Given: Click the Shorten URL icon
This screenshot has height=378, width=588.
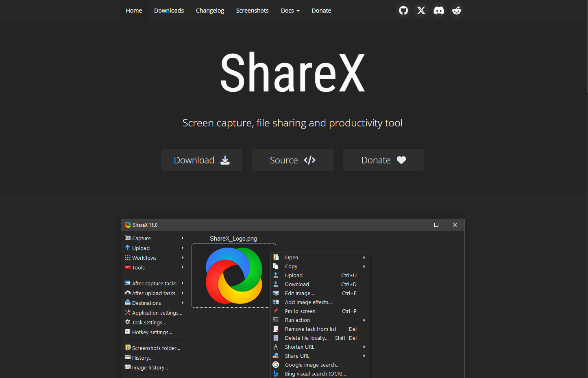Looking at the screenshot, I should (x=276, y=347).
